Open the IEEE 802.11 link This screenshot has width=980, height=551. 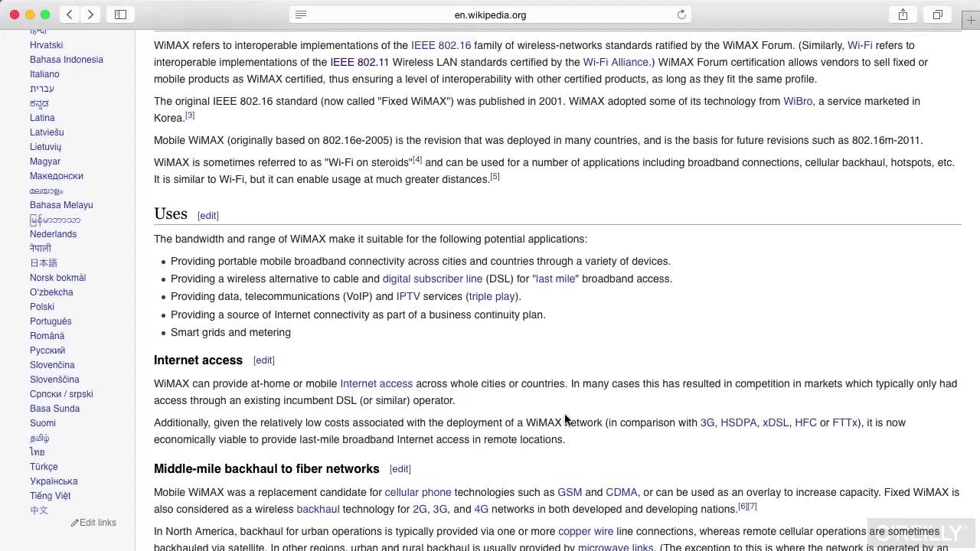click(x=359, y=62)
